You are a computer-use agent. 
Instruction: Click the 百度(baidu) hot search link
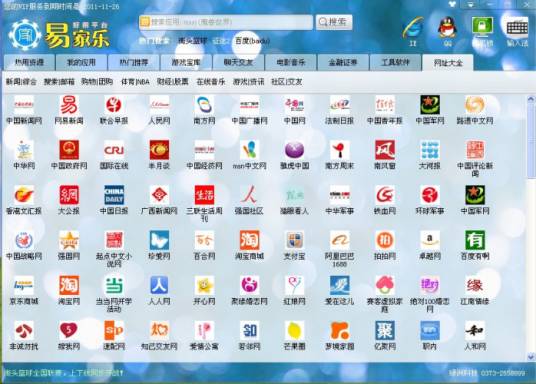[x=252, y=41]
